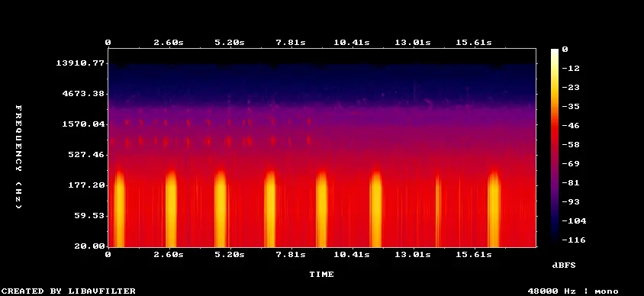
Task: Click the -46 value on dBFS scale
Action: point(571,125)
